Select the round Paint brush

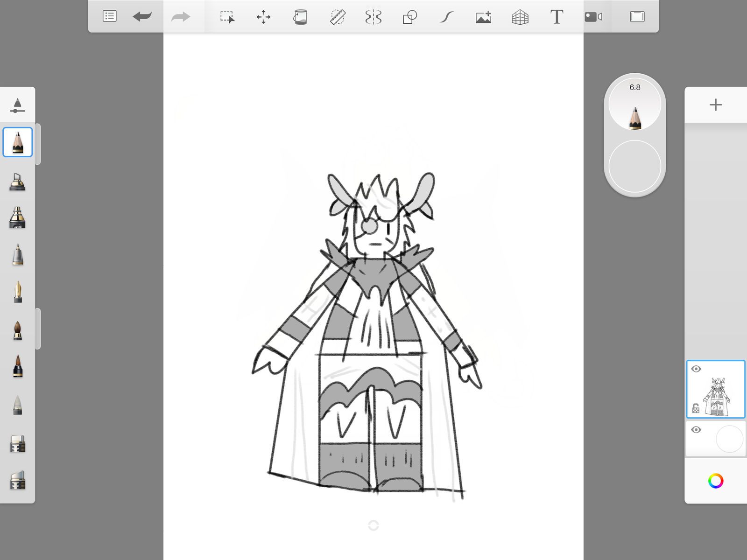[18, 330]
